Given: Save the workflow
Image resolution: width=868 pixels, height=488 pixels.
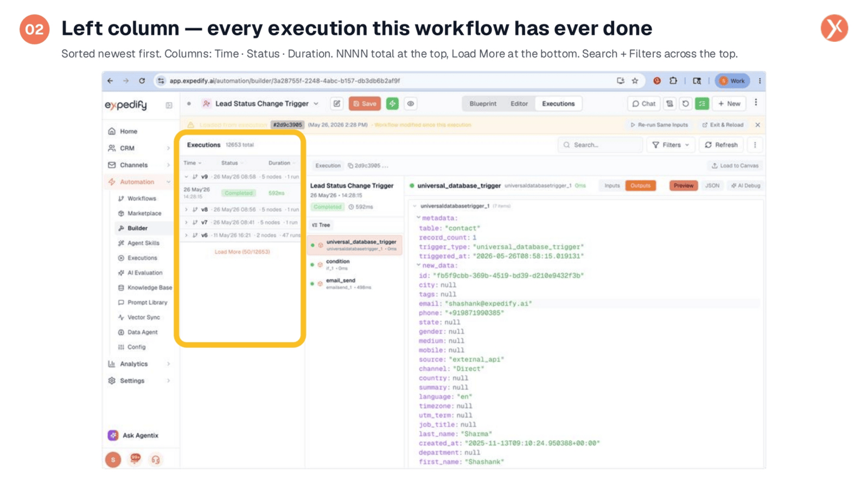Looking at the screenshot, I should click(365, 104).
